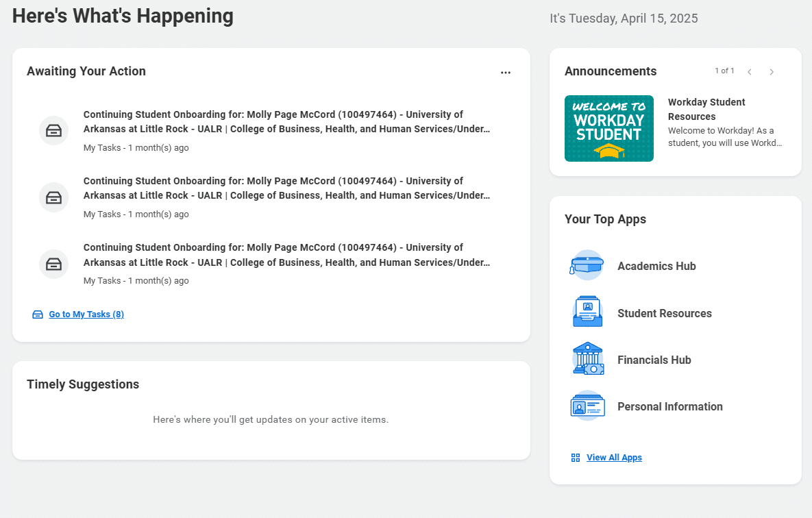Click the grid icon beside View All Apps
The image size is (812, 518).
coord(576,458)
